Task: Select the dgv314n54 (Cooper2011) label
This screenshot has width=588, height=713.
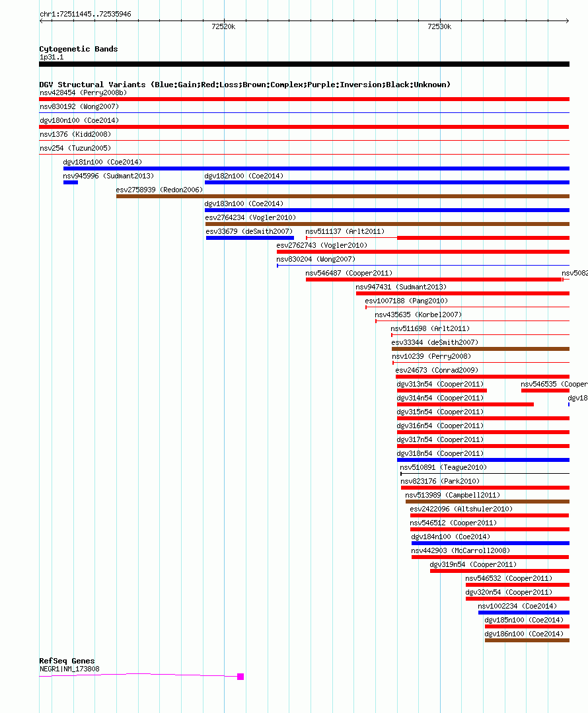Action: tap(440, 398)
